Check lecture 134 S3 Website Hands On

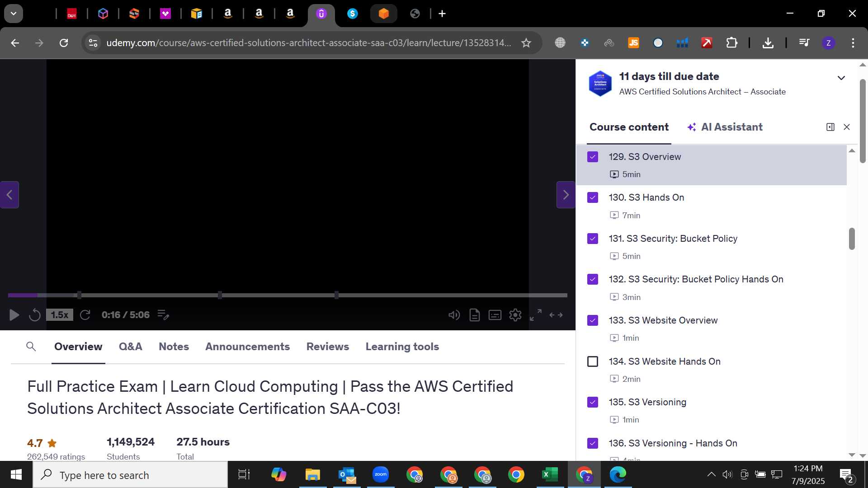(593, 361)
